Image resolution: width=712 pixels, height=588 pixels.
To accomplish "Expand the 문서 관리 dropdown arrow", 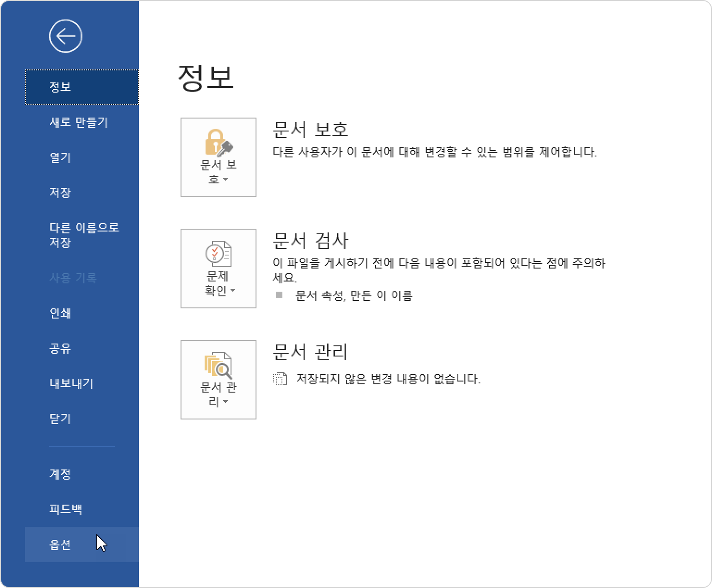I will point(225,401).
